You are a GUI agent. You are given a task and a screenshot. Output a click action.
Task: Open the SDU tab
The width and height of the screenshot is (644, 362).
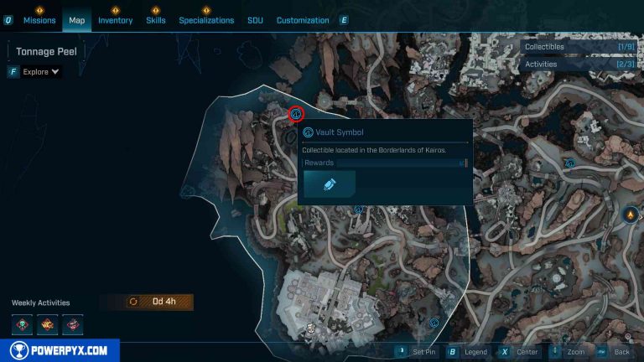tap(255, 20)
